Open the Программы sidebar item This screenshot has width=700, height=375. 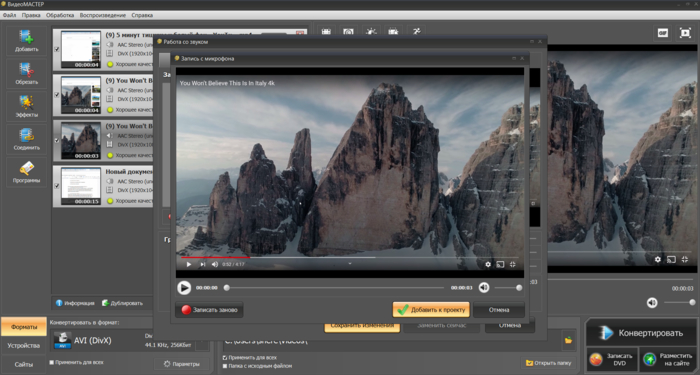coord(26,172)
